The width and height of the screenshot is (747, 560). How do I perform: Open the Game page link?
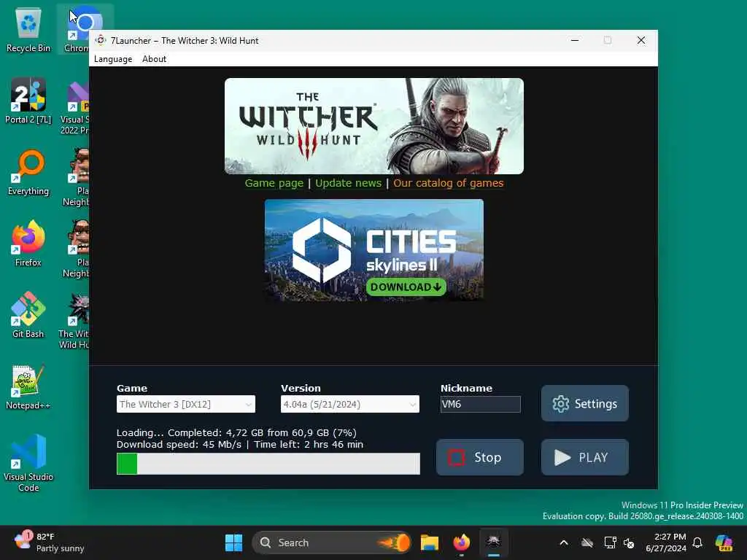coord(274,183)
